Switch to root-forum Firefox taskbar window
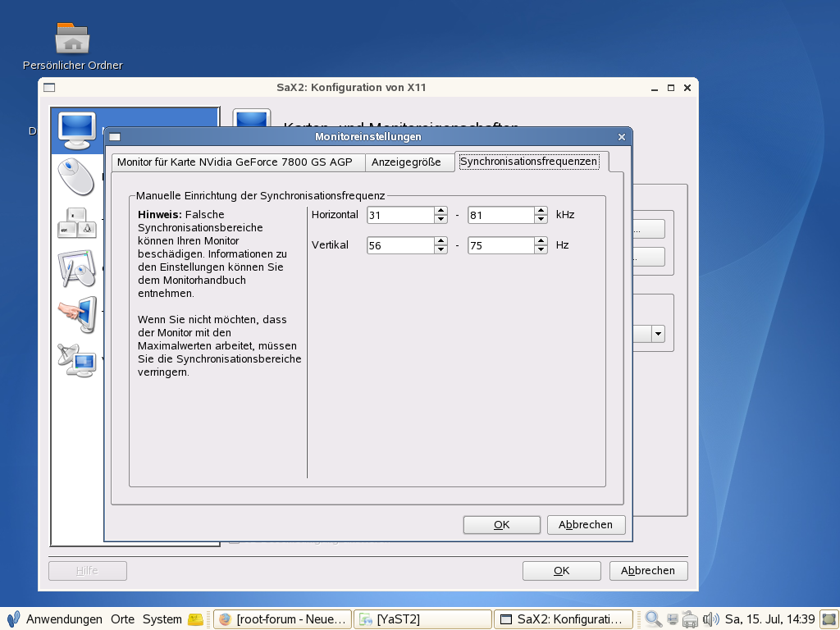This screenshot has height=630, width=840. tap(282, 619)
